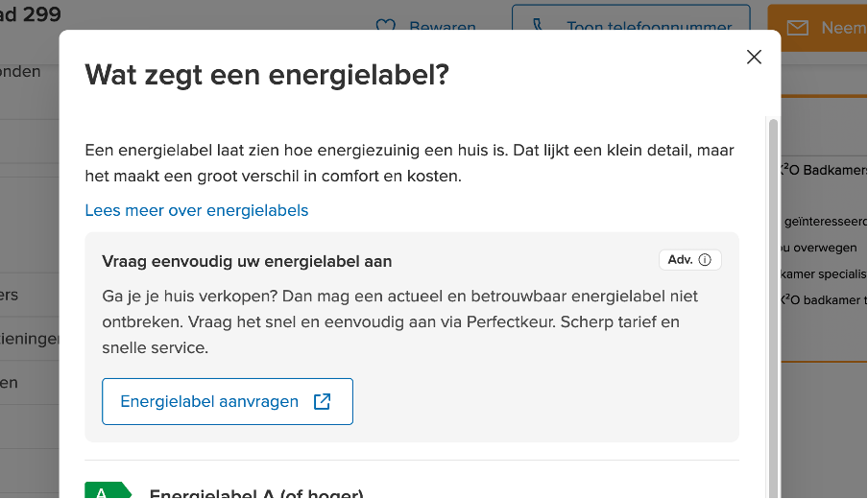Click the green A energy label icon

coord(108,490)
